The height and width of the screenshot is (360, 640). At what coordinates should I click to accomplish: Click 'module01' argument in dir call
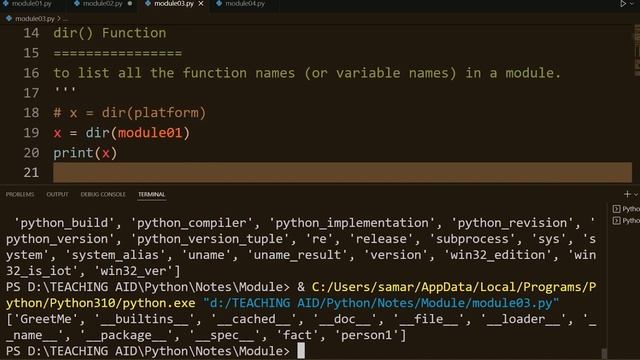coord(150,133)
